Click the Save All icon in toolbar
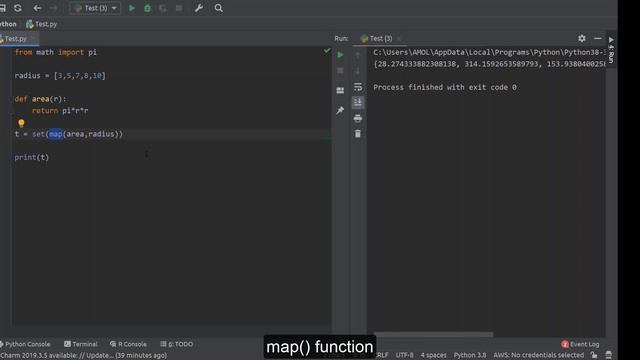Viewport: 640px width, 360px height. 2,8
